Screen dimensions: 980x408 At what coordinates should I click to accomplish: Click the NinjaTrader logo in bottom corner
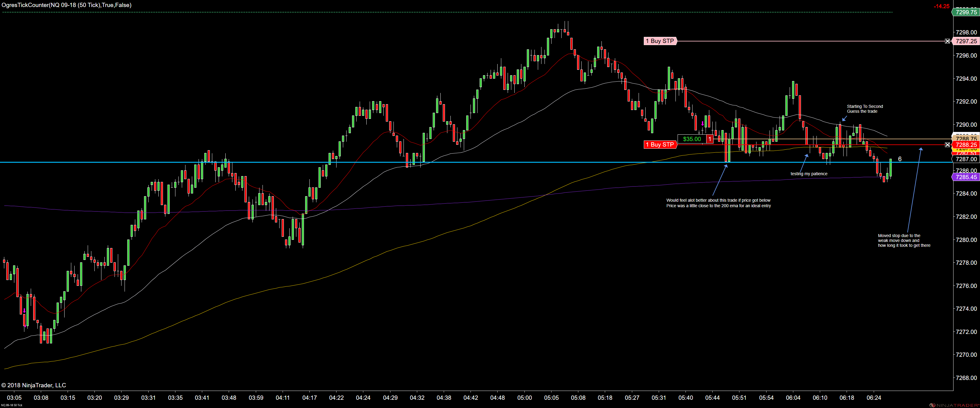coord(954,405)
